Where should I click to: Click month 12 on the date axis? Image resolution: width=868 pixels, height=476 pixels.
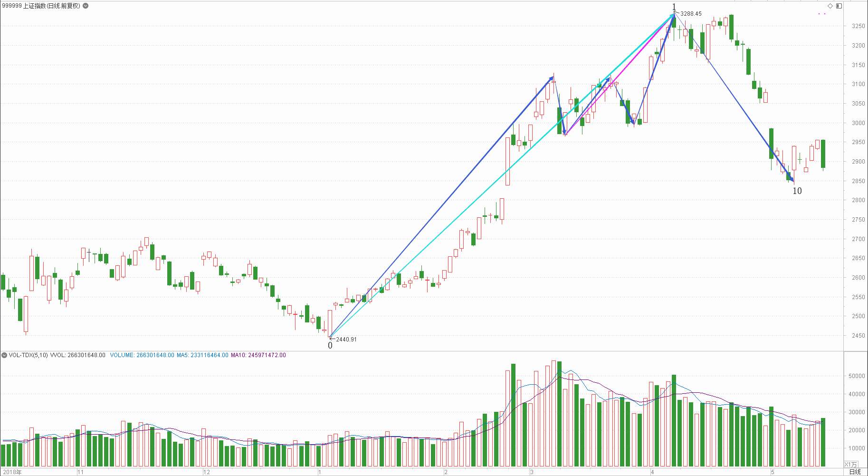coord(207,472)
